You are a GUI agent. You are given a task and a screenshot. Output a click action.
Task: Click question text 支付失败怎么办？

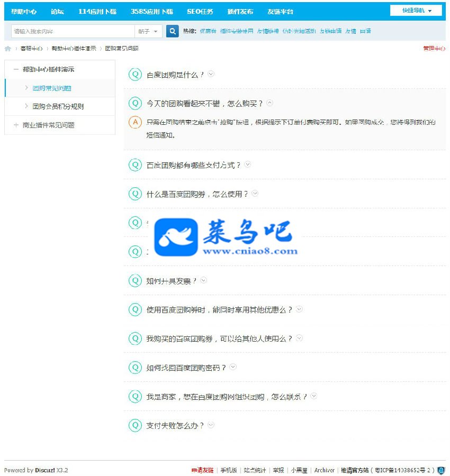pos(175,425)
